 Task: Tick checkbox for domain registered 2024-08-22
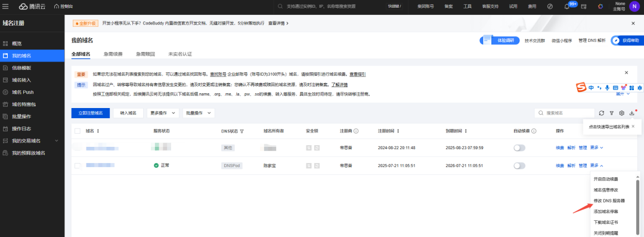pyautogui.click(x=78, y=147)
